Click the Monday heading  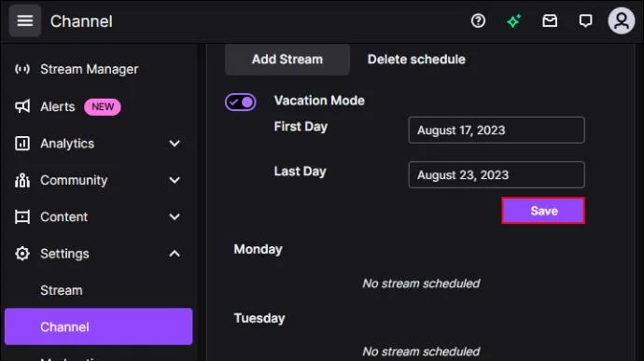tap(258, 249)
